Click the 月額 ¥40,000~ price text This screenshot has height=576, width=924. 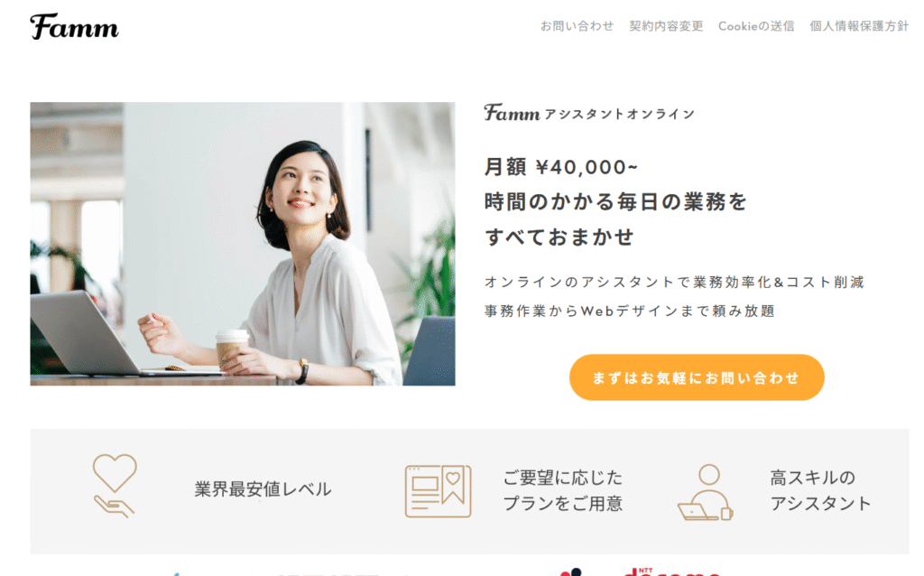[561, 167]
